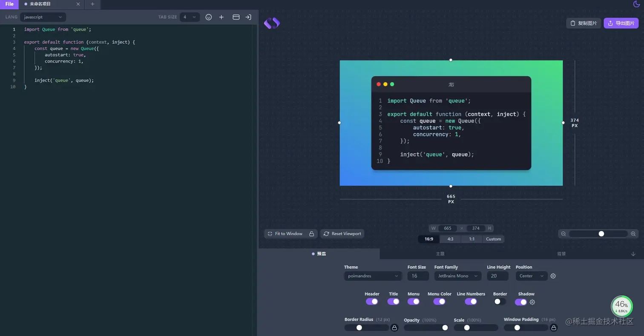The width and height of the screenshot is (644, 336).
Task: Click the left resize handle of the canvas
Action: pos(339,123)
